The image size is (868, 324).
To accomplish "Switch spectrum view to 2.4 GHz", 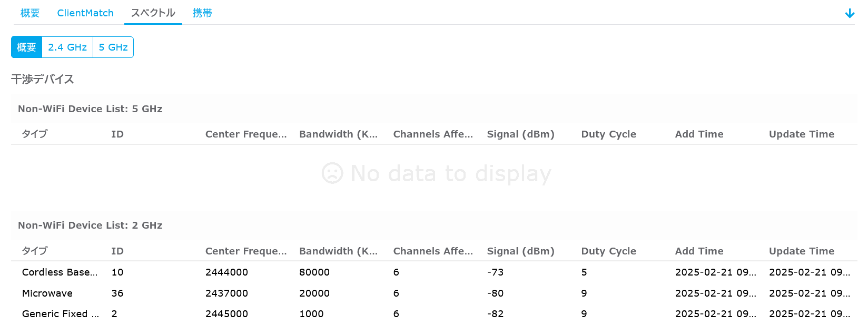I will pos(67,47).
